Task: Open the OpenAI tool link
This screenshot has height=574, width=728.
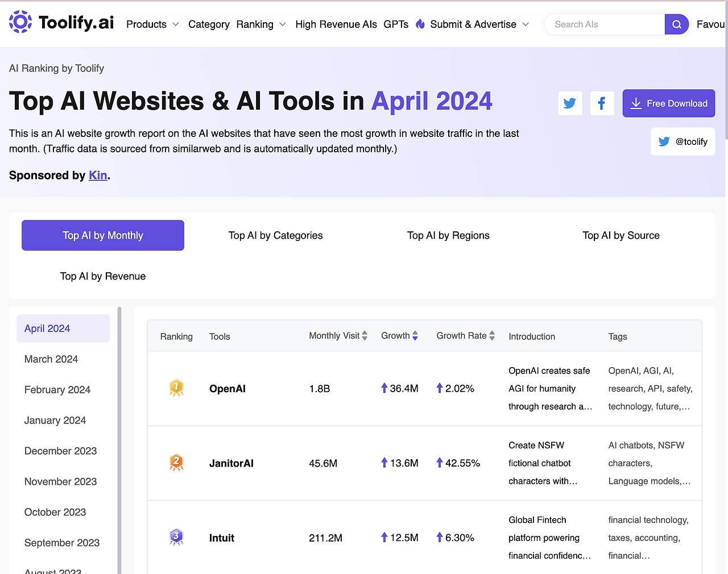Action: [227, 389]
